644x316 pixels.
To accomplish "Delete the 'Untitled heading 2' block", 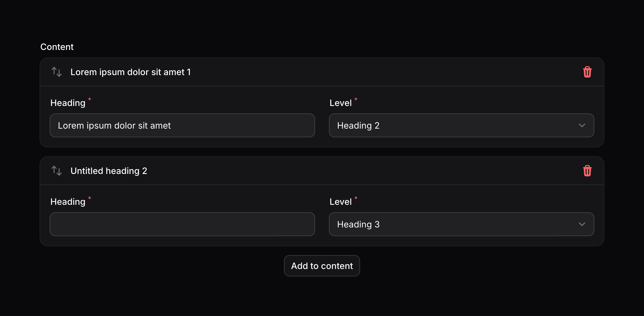I will (587, 171).
